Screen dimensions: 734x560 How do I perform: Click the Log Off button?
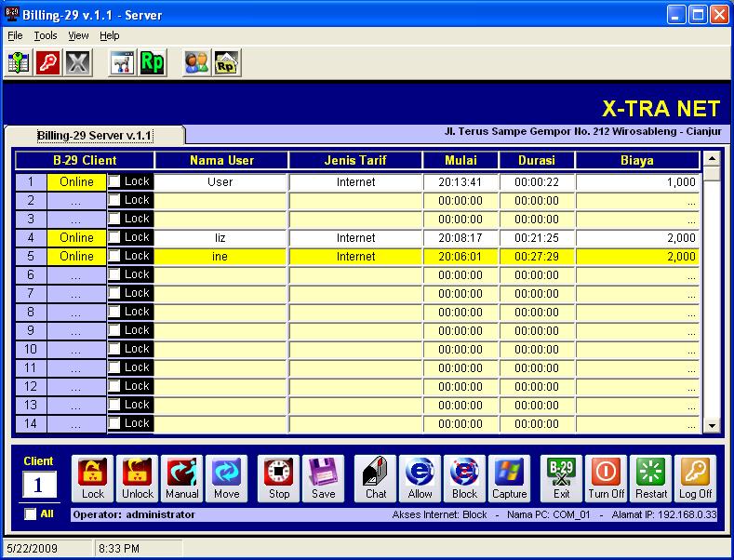(x=695, y=478)
